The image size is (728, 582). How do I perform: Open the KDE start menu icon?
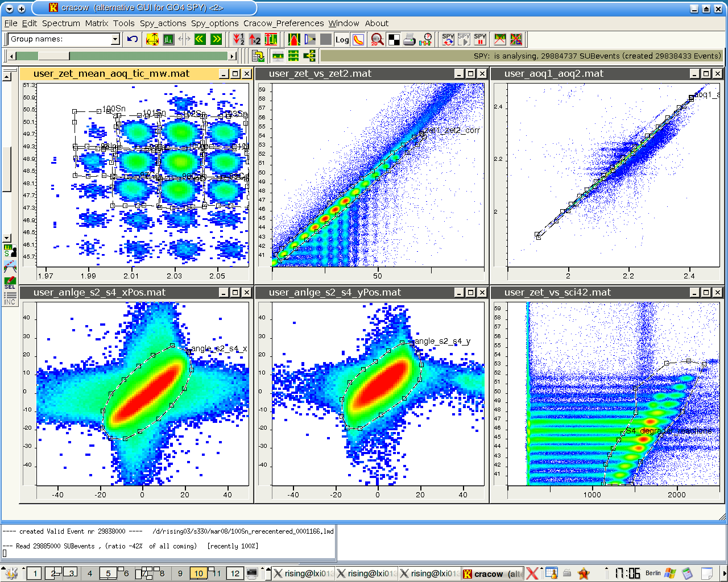[11, 573]
